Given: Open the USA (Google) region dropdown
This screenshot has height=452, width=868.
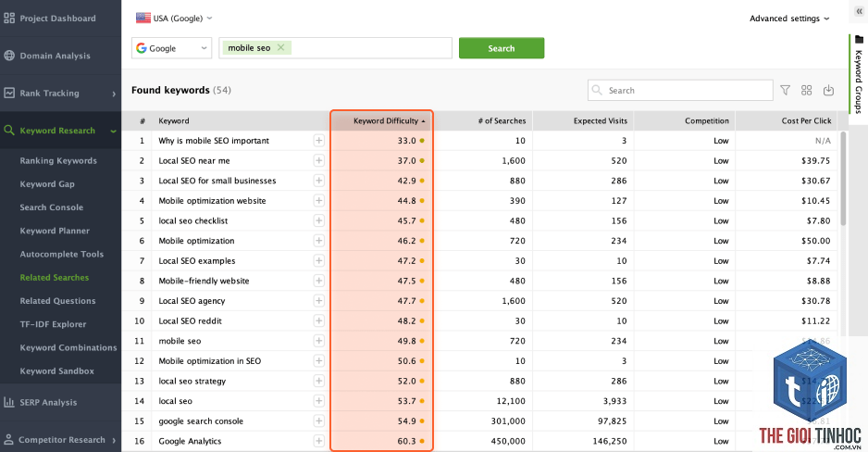Looking at the screenshot, I should click(174, 19).
